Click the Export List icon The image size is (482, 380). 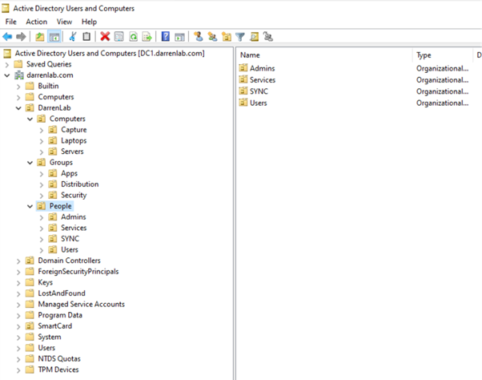pyautogui.click(x=147, y=37)
